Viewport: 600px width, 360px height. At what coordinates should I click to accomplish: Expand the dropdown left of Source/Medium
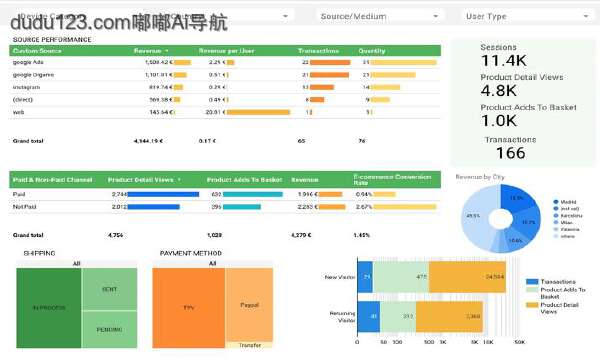pyautogui.click(x=285, y=16)
